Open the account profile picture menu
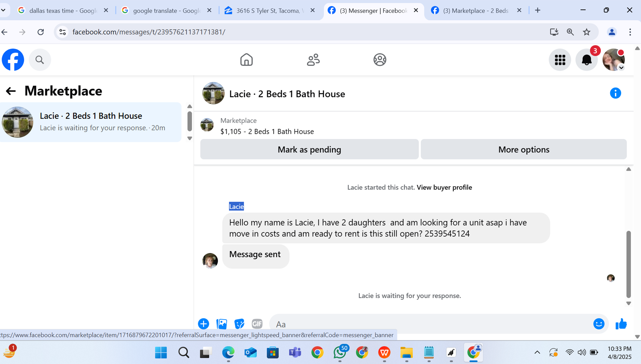This screenshot has height=364, width=641. coord(614,60)
